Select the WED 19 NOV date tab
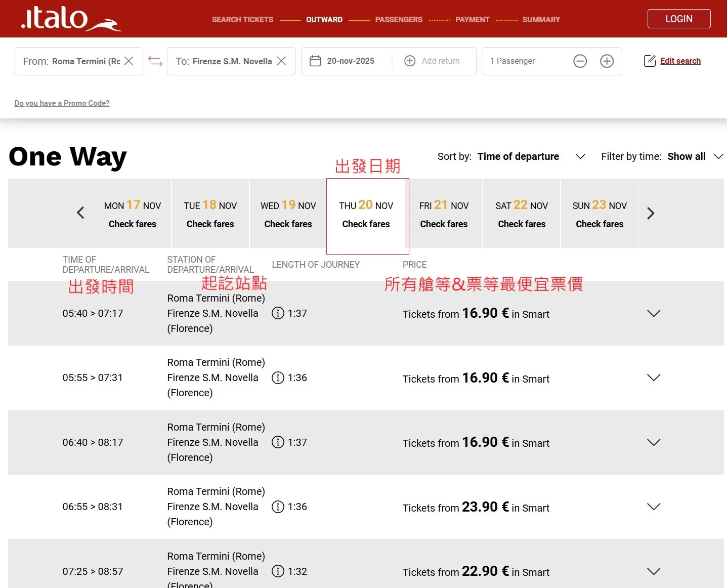This screenshot has height=588, width=727. pyautogui.click(x=288, y=214)
